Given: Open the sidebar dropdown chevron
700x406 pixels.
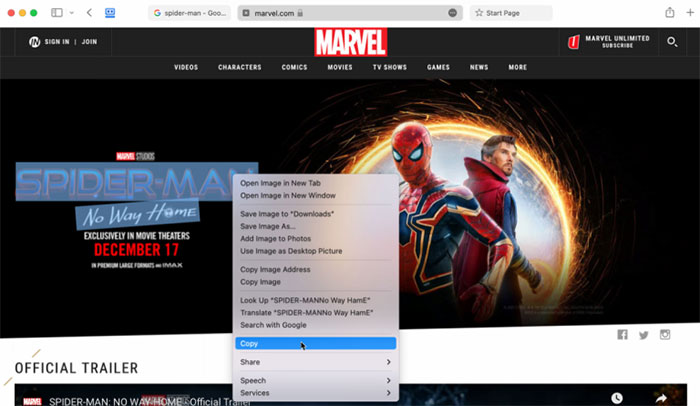Looking at the screenshot, I should [x=71, y=13].
